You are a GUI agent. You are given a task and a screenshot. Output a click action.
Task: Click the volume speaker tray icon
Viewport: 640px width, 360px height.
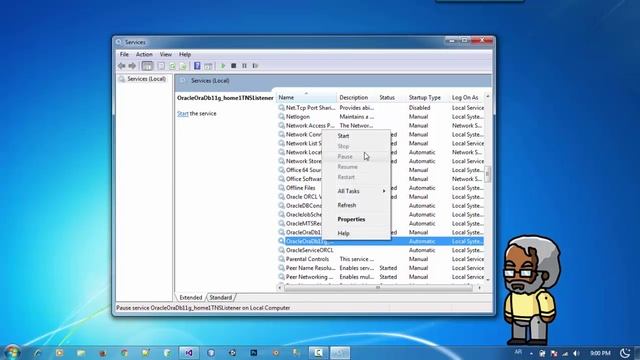tap(576, 353)
